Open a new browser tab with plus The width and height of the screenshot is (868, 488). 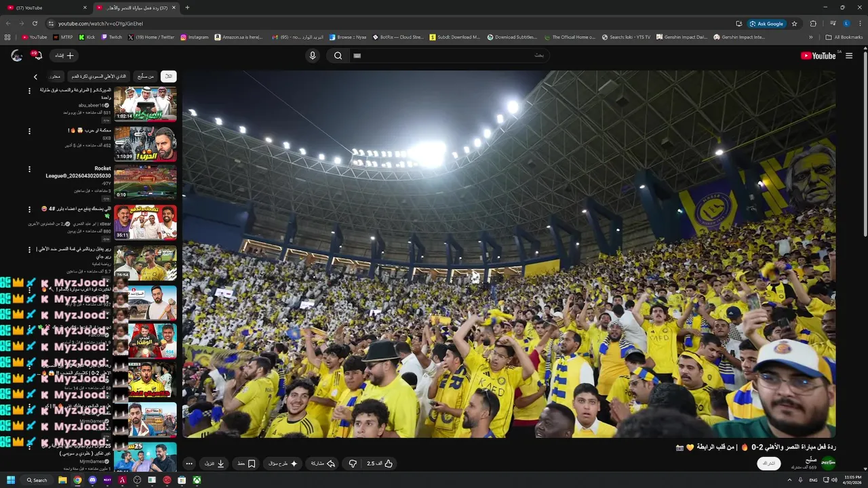[x=187, y=7]
